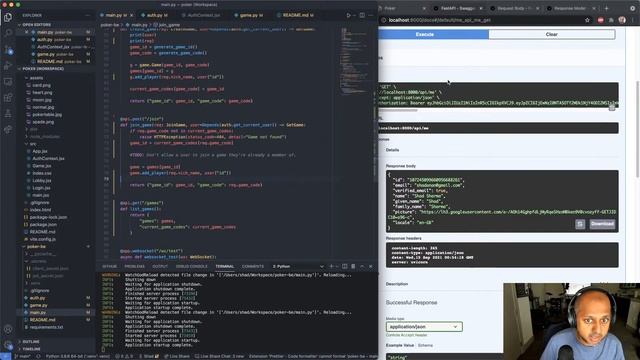Close main.py in Open Editors list
Screen dimensions: 640x360
point(27,32)
